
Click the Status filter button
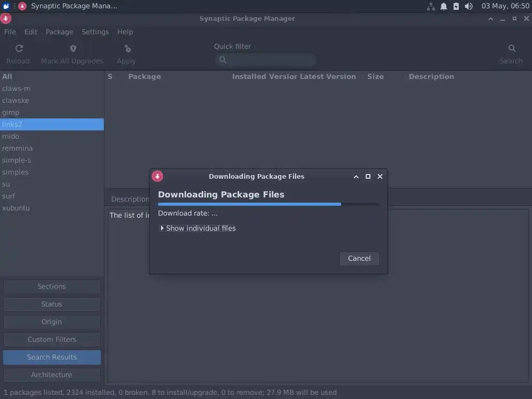pos(52,304)
